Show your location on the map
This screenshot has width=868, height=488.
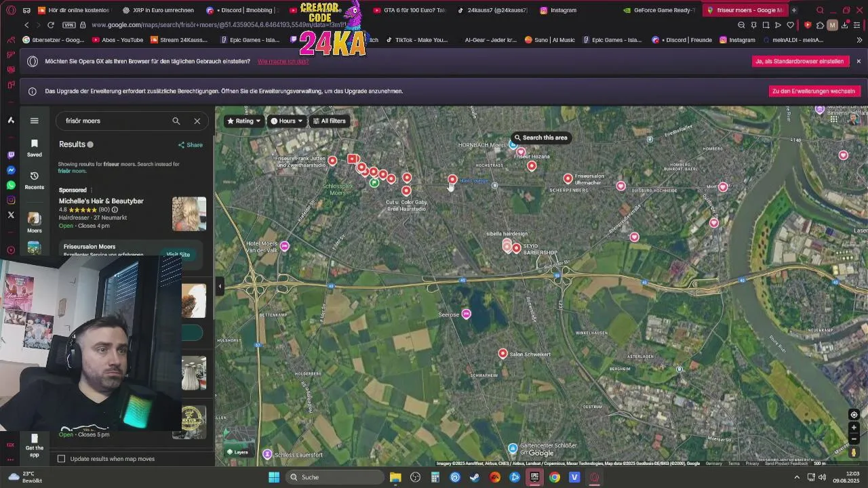coord(854,415)
